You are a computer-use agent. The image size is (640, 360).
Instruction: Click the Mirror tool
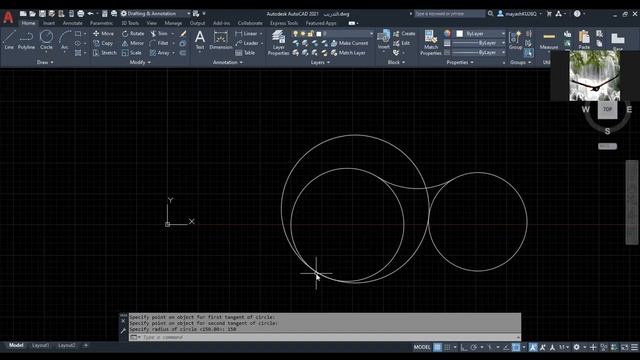133,43
